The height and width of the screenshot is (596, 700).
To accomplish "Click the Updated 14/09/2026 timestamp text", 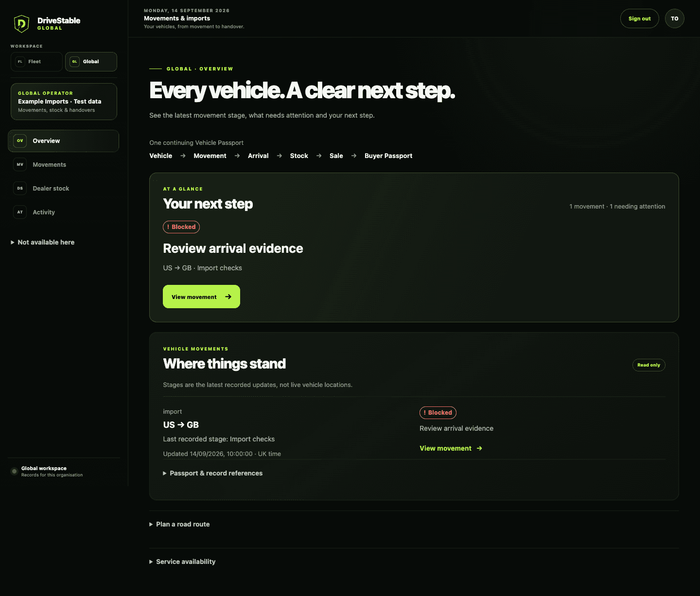I will click(x=222, y=454).
